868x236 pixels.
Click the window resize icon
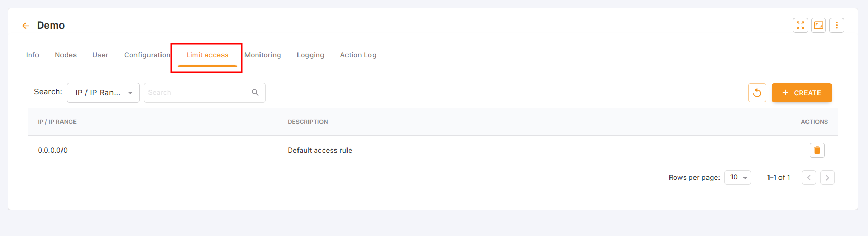coord(819,25)
